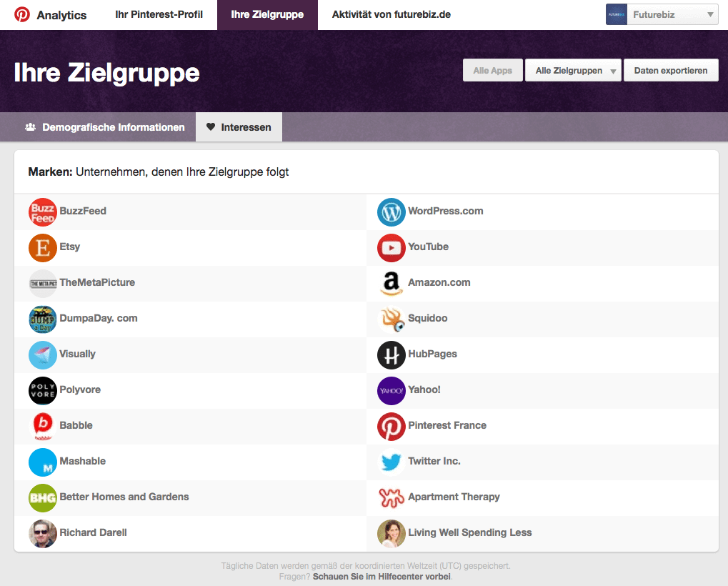Viewport: 728px width, 586px height.
Task: Open the Babble name link
Action: [x=76, y=426]
